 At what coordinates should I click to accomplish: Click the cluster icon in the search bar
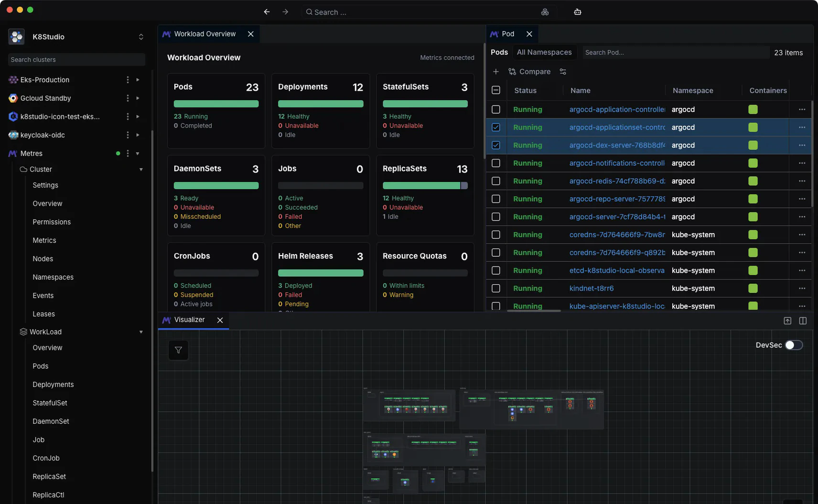545,12
